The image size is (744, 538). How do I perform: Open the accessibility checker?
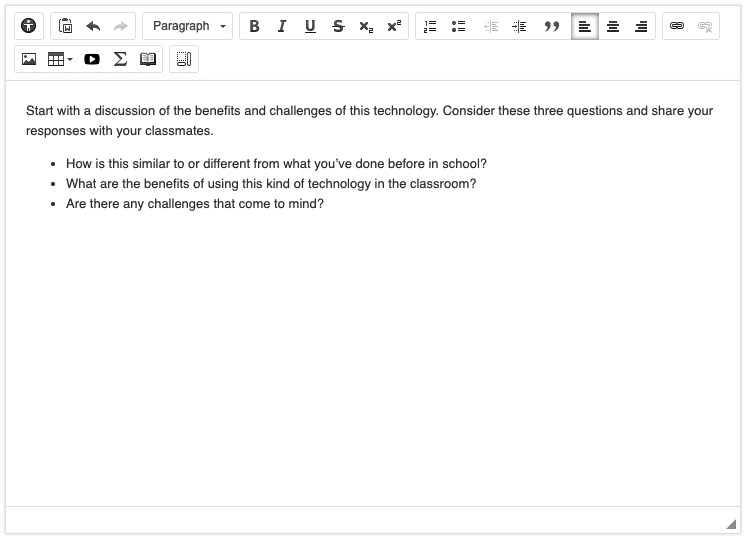[28, 26]
